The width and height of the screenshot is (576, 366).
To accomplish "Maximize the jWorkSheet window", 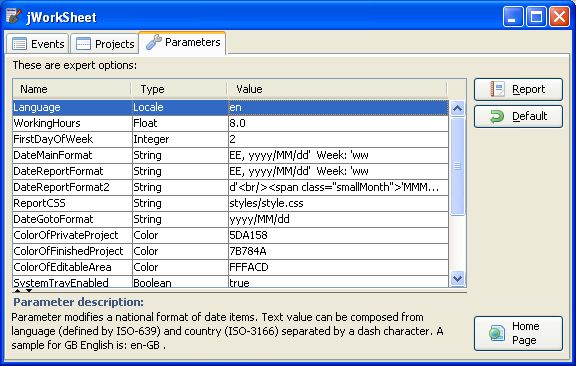I will [x=536, y=17].
